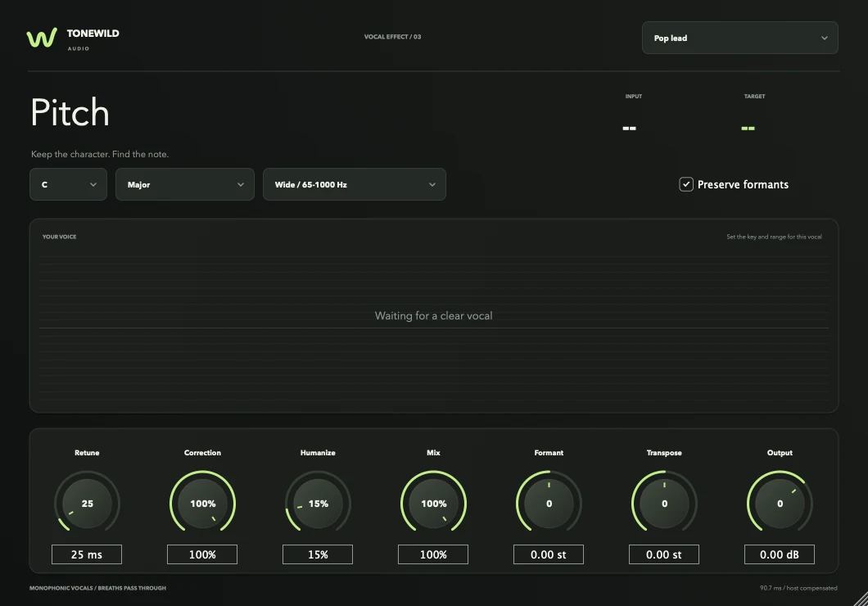Click the Transpose 0.00 st value field
Viewport: 868px width, 606px height.
664,554
